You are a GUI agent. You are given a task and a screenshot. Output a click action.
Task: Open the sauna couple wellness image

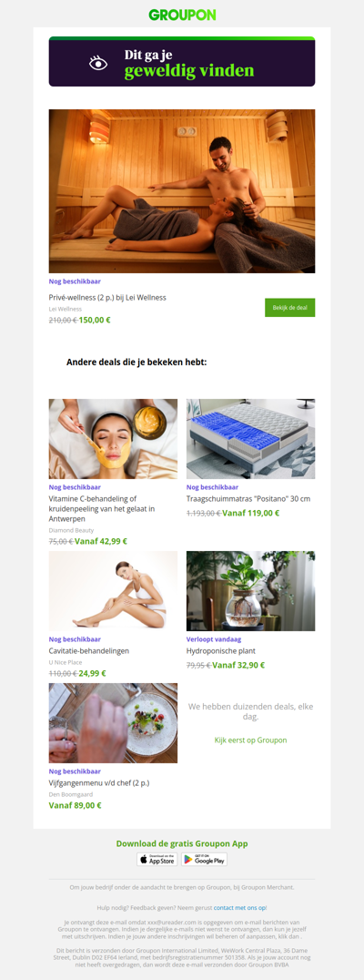pyautogui.click(x=182, y=191)
